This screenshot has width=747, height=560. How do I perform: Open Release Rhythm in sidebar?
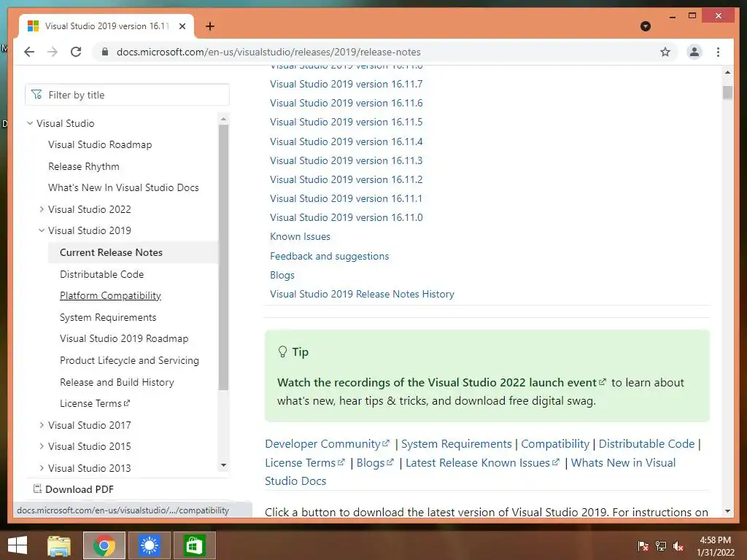(x=84, y=166)
